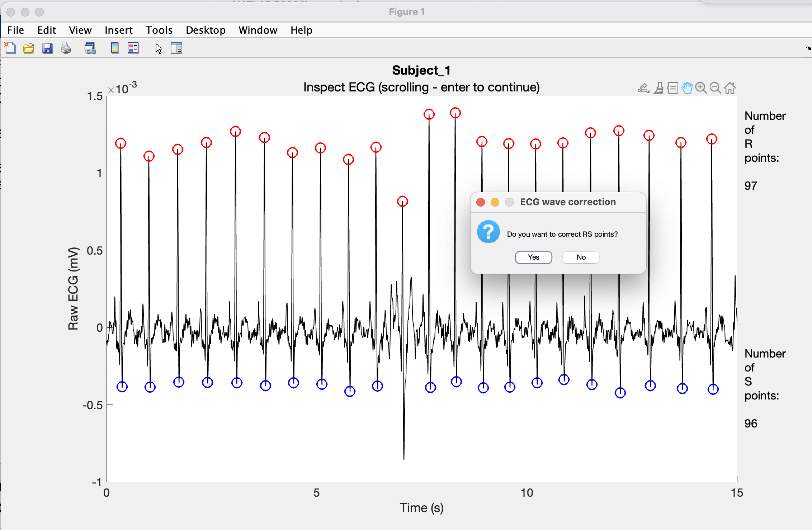Toggle the Pan hand tool on the axes
This screenshot has width=812, height=530.
point(686,88)
